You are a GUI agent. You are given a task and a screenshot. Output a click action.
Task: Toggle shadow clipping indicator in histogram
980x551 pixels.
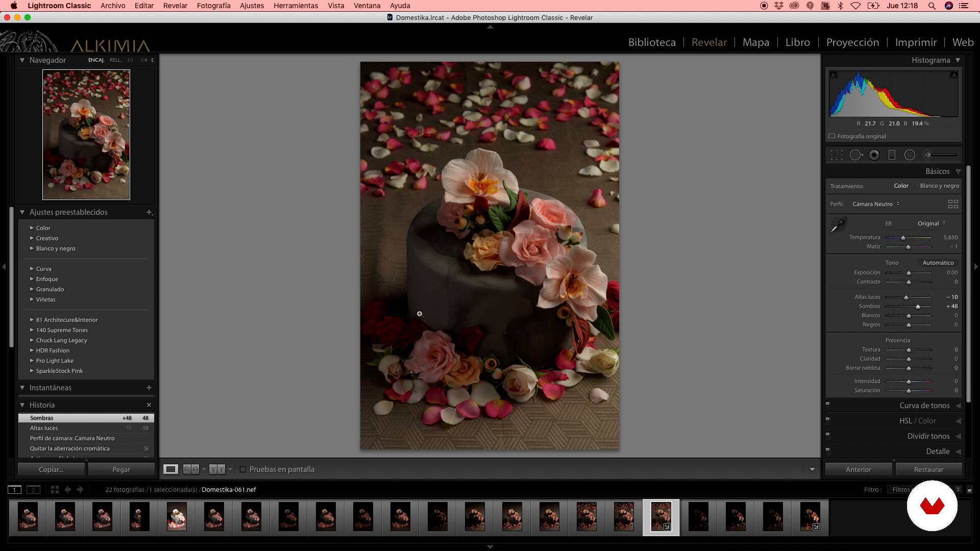[x=834, y=74]
